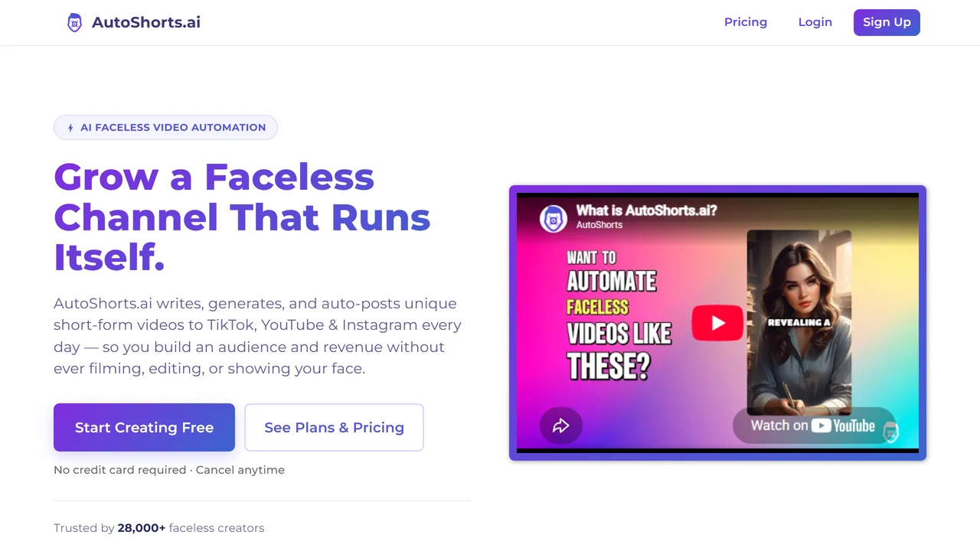
Task: Click the AutoShorts channel name under video title
Action: 599,225
